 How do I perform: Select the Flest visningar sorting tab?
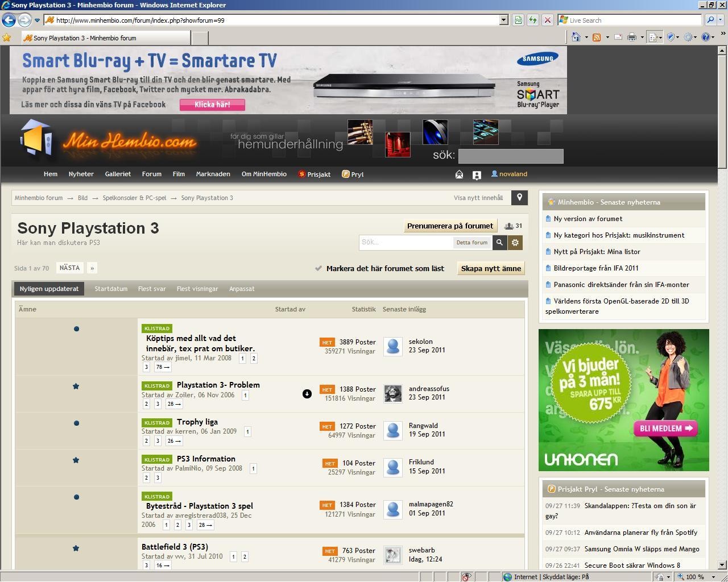tap(197, 289)
